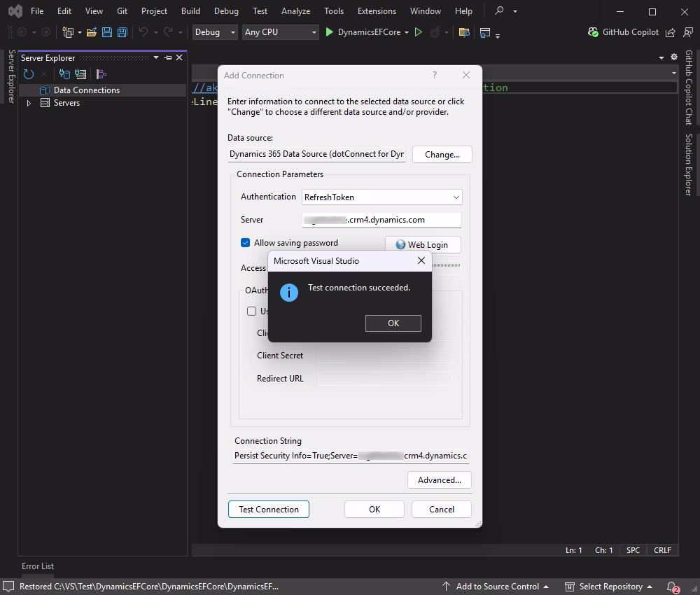This screenshot has height=595, width=700.
Task: Click the Open File folder icon
Action: pyautogui.click(x=92, y=32)
